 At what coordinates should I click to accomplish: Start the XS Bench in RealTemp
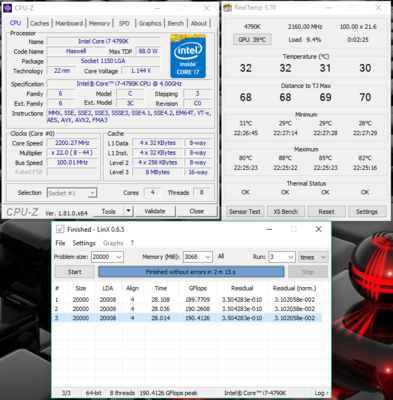pos(286,212)
